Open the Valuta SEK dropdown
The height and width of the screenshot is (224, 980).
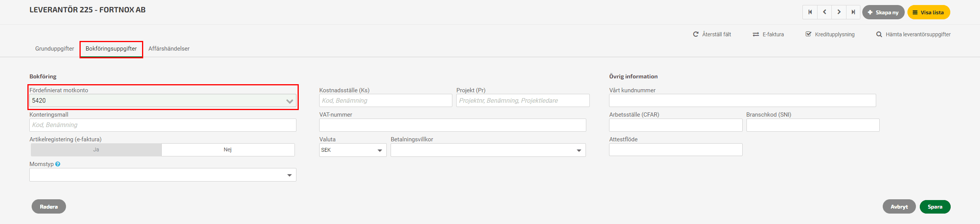pos(353,150)
